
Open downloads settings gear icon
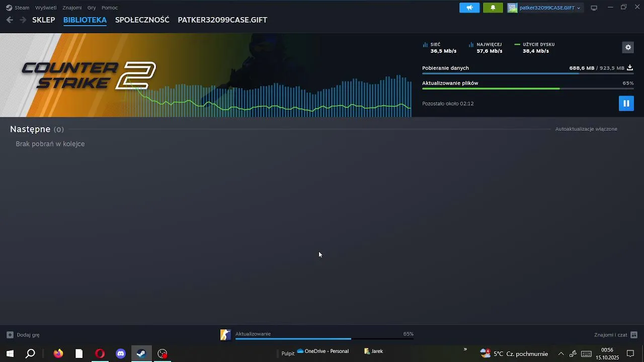(628, 47)
